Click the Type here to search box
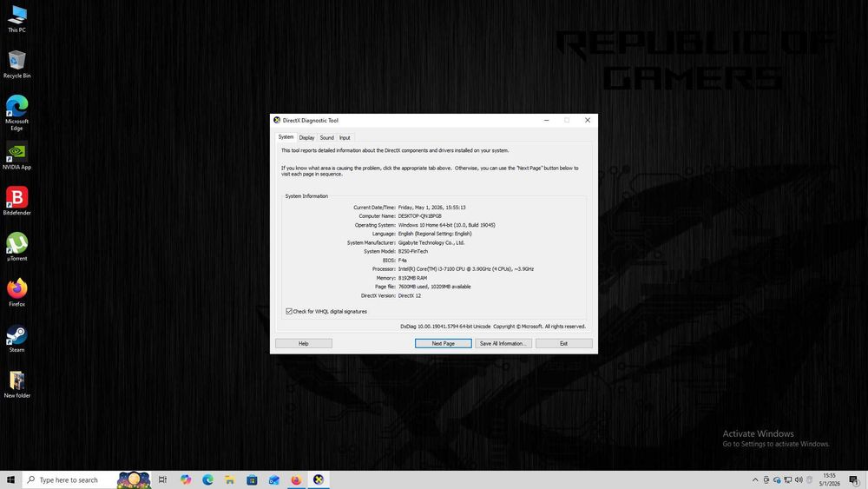The width and height of the screenshot is (868, 489). tap(69, 479)
